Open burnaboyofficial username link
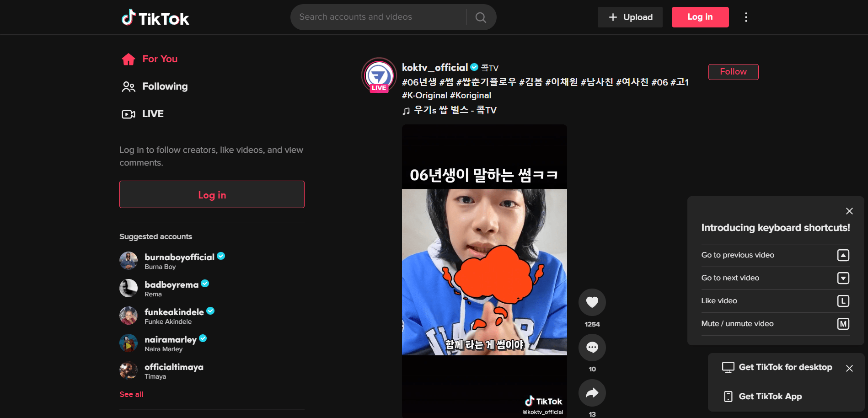Image resolution: width=868 pixels, height=418 pixels. (x=179, y=257)
